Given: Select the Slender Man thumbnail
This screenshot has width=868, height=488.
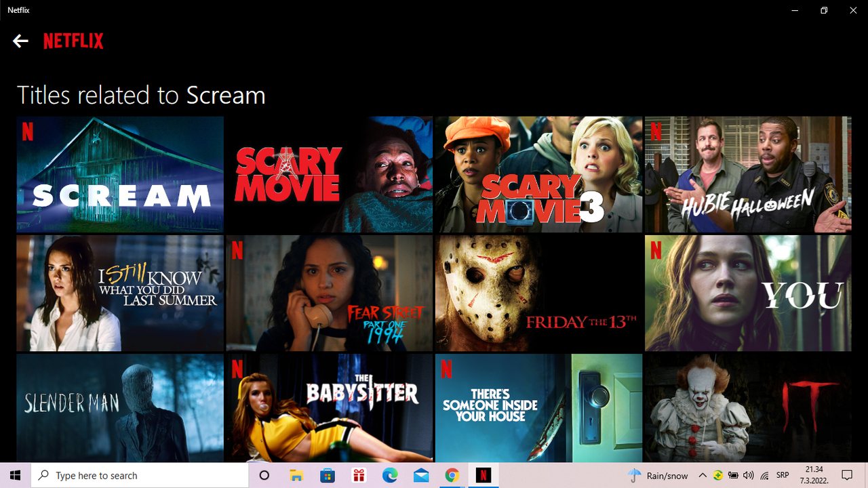Looking at the screenshot, I should click(120, 408).
